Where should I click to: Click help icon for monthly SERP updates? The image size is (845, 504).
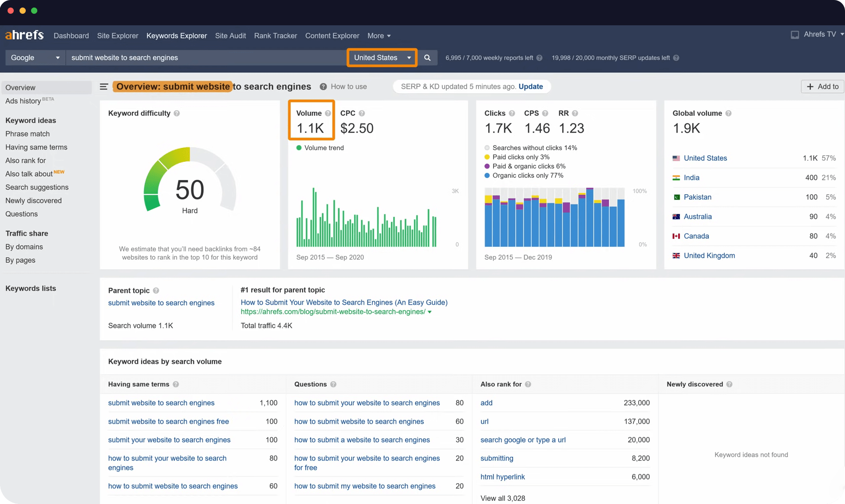pyautogui.click(x=676, y=58)
